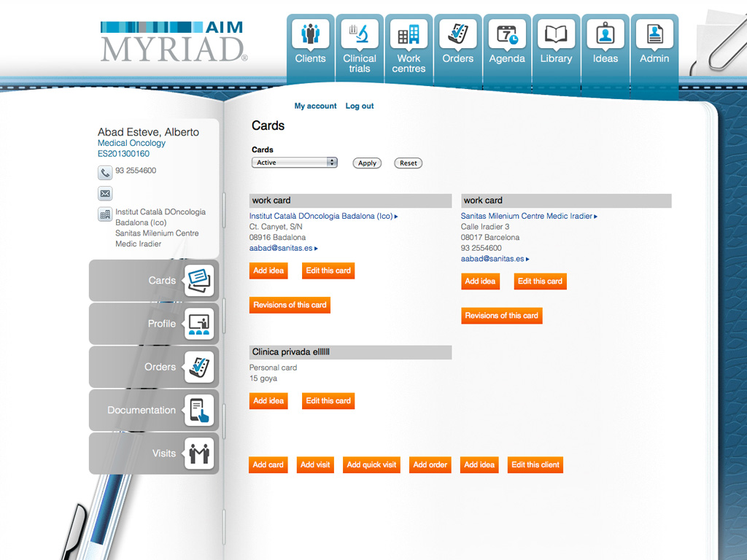This screenshot has height=560, width=747.
Task: Click the phone icon beside 93 2554600
Action: [105, 172]
